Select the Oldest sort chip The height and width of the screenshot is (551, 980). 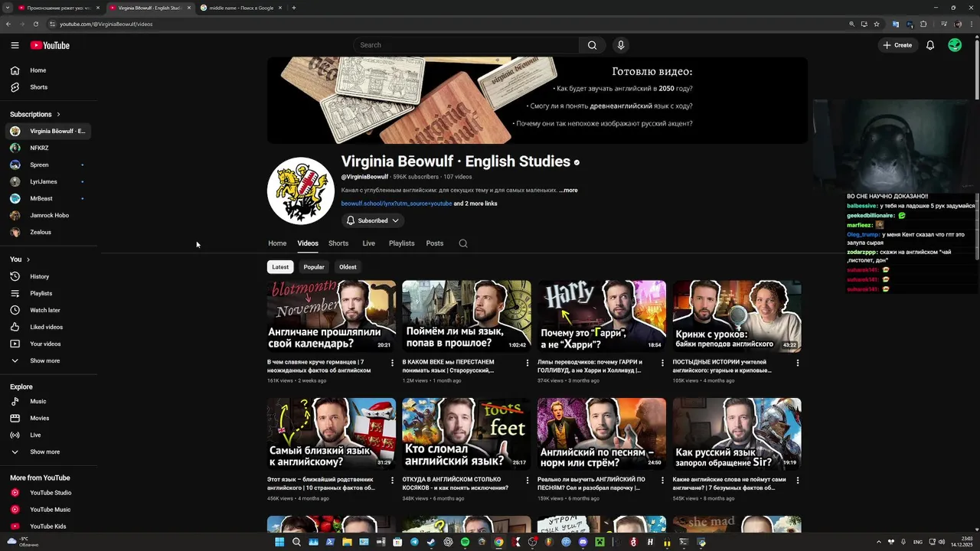pyautogui.click(x=348, y=267)
